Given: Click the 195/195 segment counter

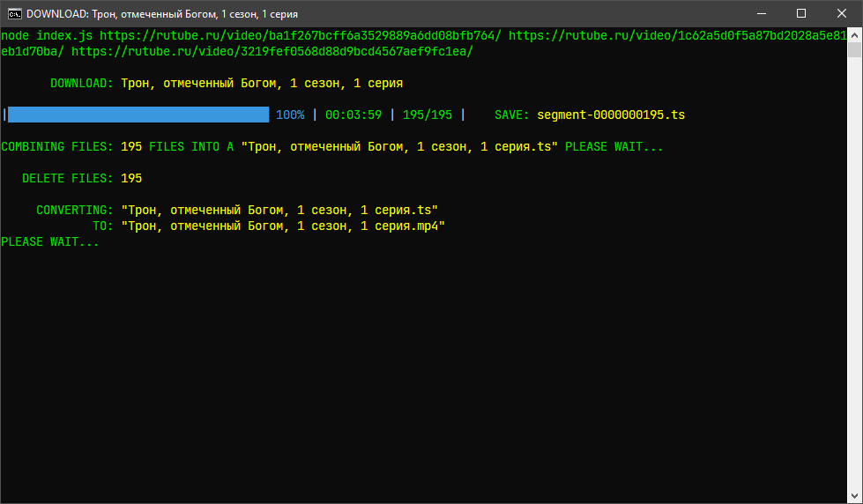Looking at the screenshot, I should point(428,115).
